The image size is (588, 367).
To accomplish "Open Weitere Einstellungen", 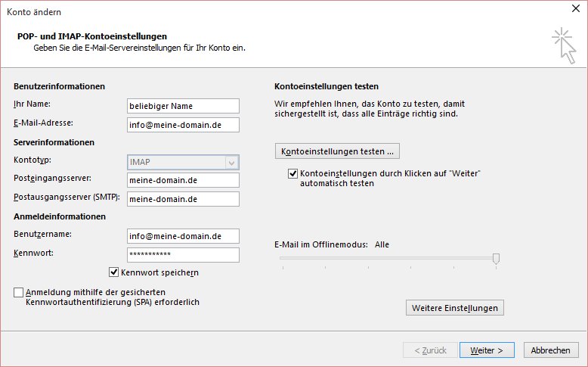I will coord(454,308).
